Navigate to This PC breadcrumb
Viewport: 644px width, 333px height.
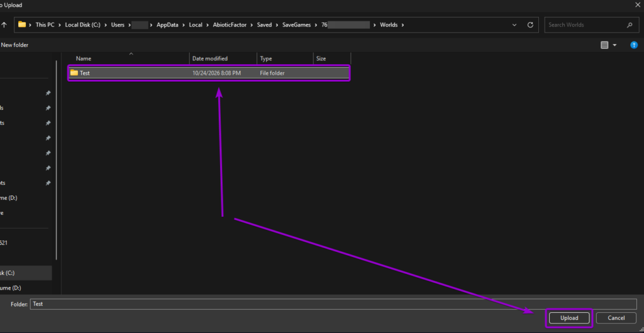pyautogui.click(x=45, y=25)
